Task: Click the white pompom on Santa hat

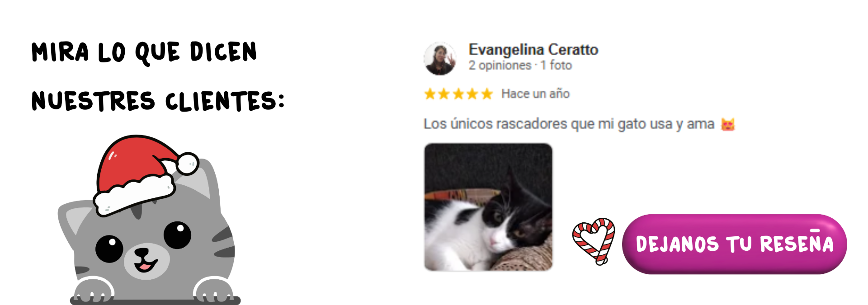Action: pos(187,163)
